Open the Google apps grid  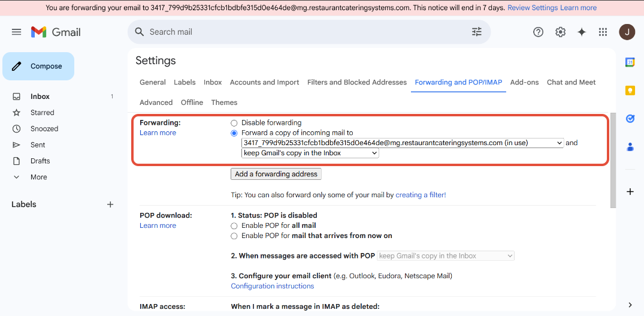coord(603,32)
